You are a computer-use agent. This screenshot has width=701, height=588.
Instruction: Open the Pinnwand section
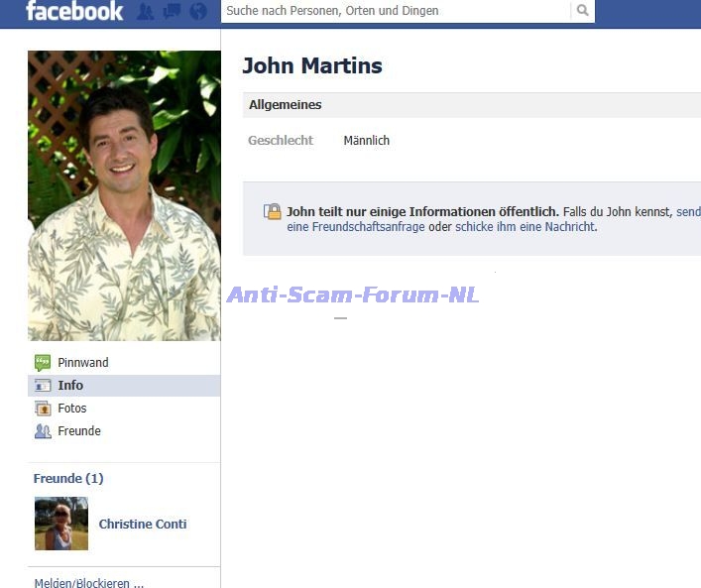[x=83, y=363]
